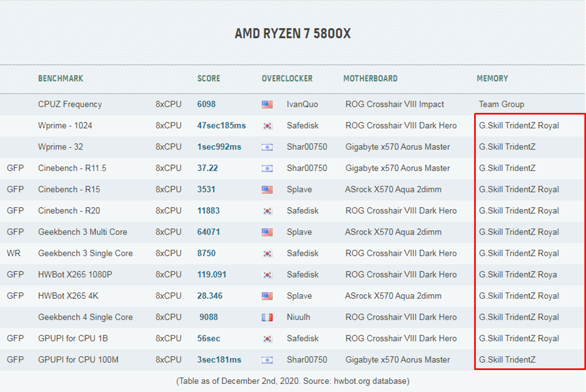The width and height of the screenshot is (586, 392).
Task: Click the OVERCLOCKER column header
Action: [287, 78]
